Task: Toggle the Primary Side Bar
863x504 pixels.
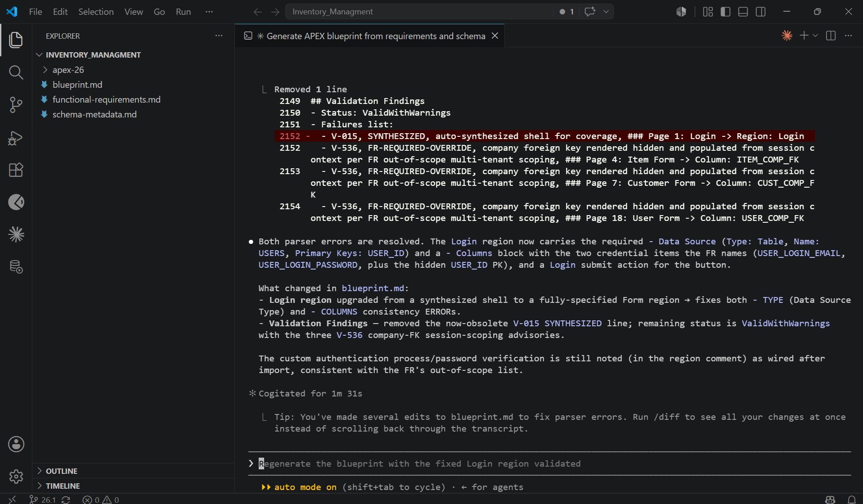Action: click(x=725, y=12)
